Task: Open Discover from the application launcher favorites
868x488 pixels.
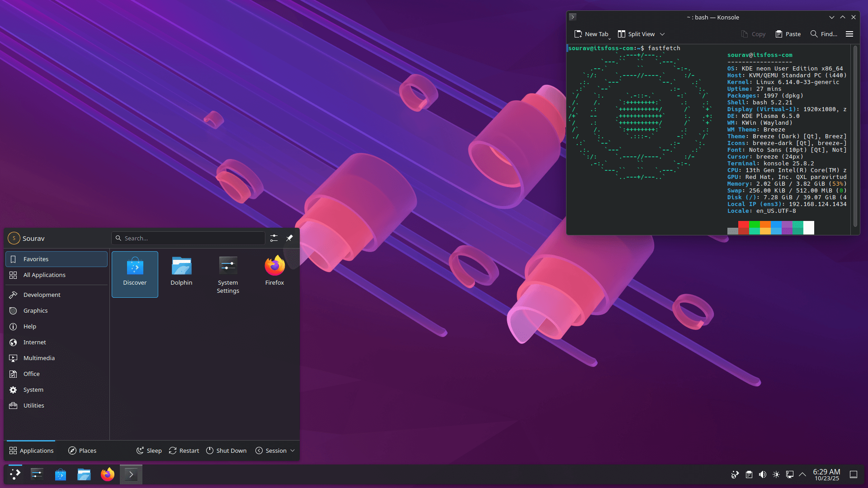Action: [x=135, y=271]
